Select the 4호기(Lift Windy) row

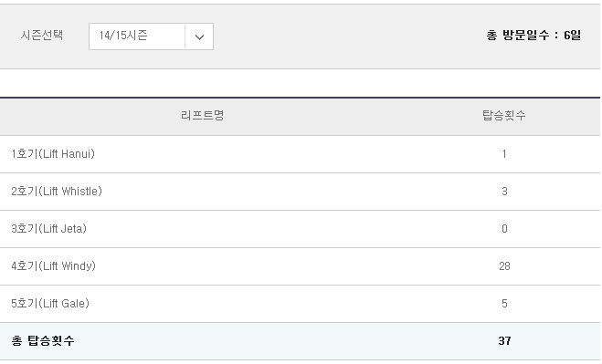coord(300,266)
